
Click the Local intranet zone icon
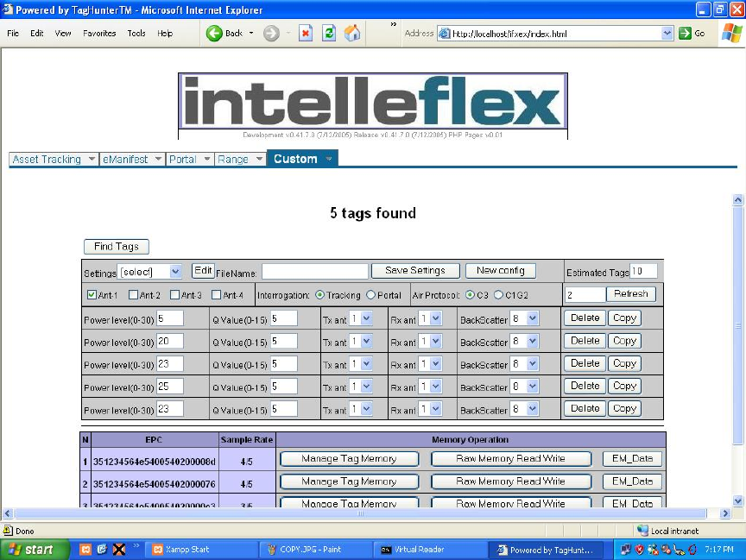click(x=642, y=531)
